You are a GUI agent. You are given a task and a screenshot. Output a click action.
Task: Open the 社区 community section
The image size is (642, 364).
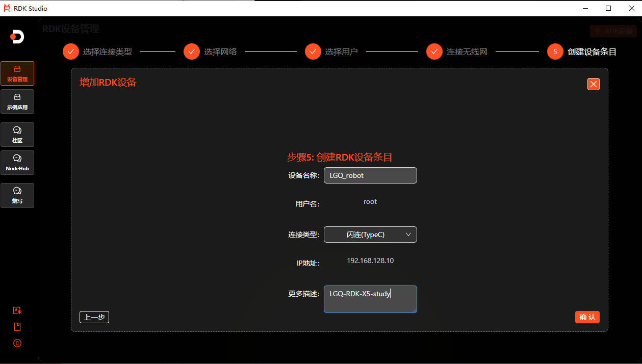pos(17,135)
